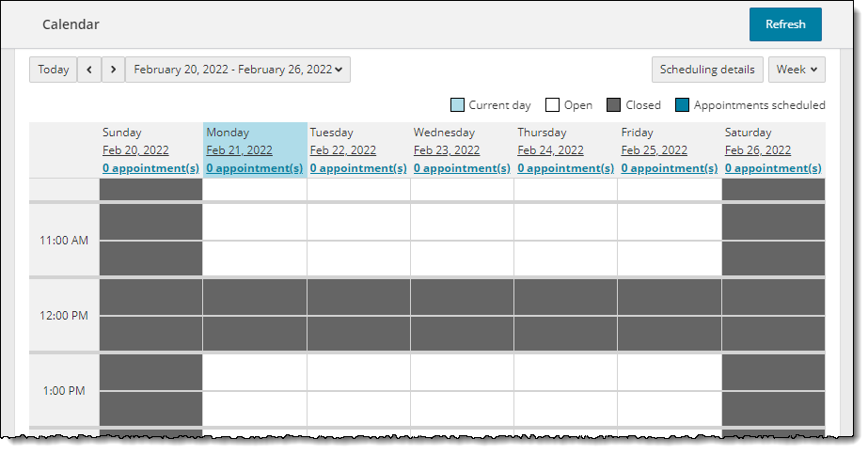The width and height of the screenshot is (868, 454).
Task: Open Feb 22, 2022 date link
Action: pos(342,150)
